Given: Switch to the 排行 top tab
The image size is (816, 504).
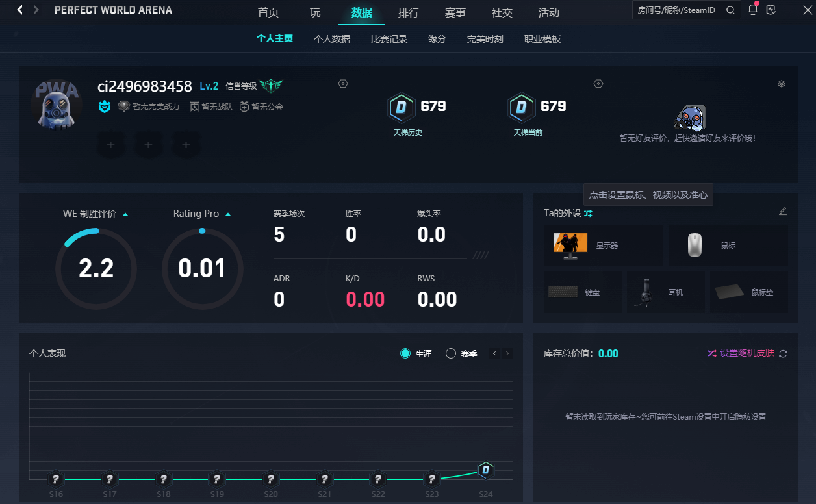Looking at the screenshot, I should coord(409,12).
